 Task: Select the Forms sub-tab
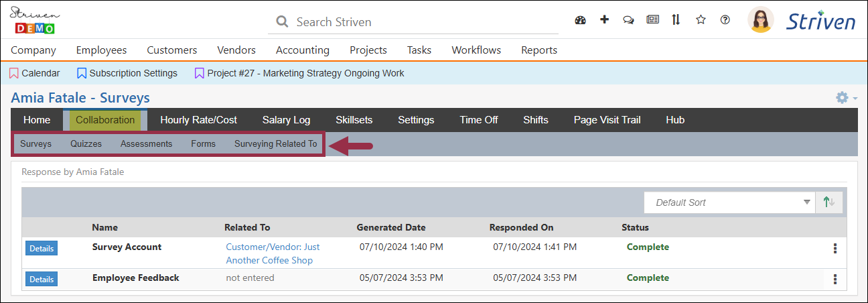click(x=204, y=143)
